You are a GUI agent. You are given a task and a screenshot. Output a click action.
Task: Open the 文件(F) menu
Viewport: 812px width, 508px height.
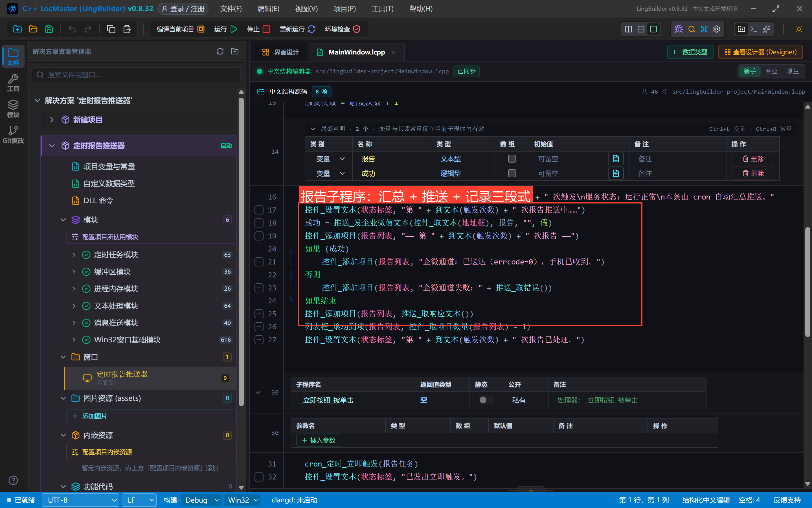(231, 9)
